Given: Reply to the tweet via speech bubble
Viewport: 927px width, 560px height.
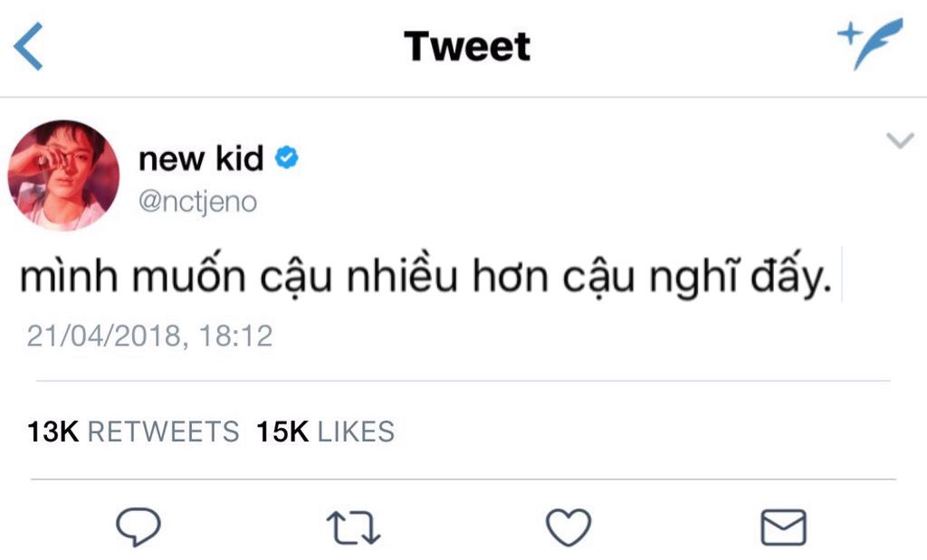Looking at the screenshot, I should [138, 526].
